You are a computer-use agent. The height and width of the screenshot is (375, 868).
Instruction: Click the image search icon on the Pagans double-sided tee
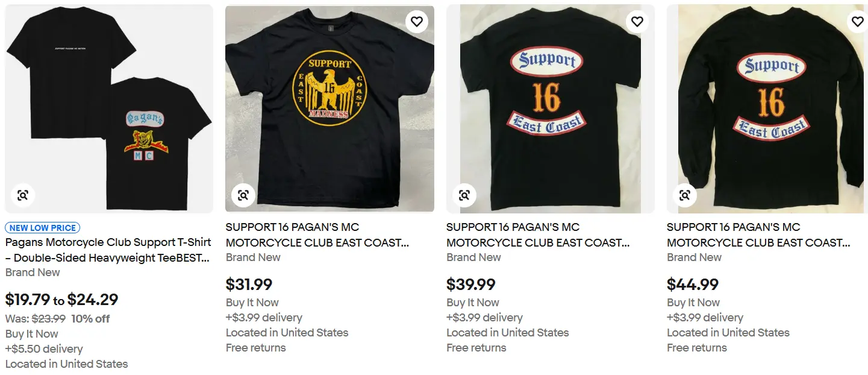tap(23, 195)
